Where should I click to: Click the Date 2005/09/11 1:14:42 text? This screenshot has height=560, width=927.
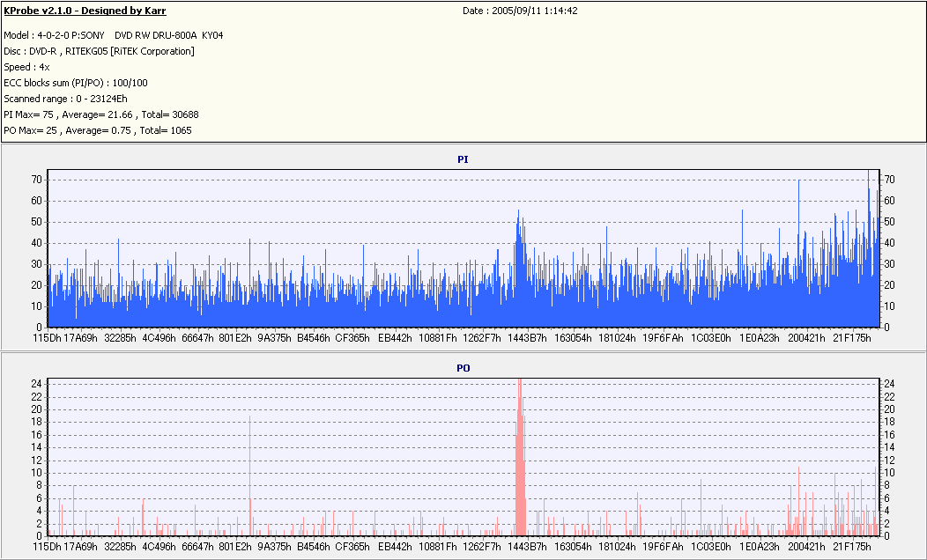(520, 11)
